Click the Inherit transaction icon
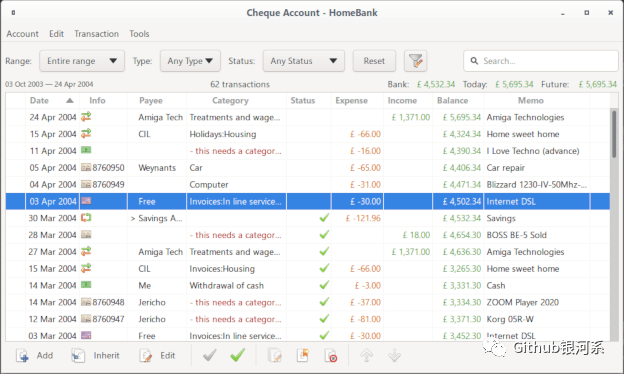 pyautogui.click(x=78, y=355)
